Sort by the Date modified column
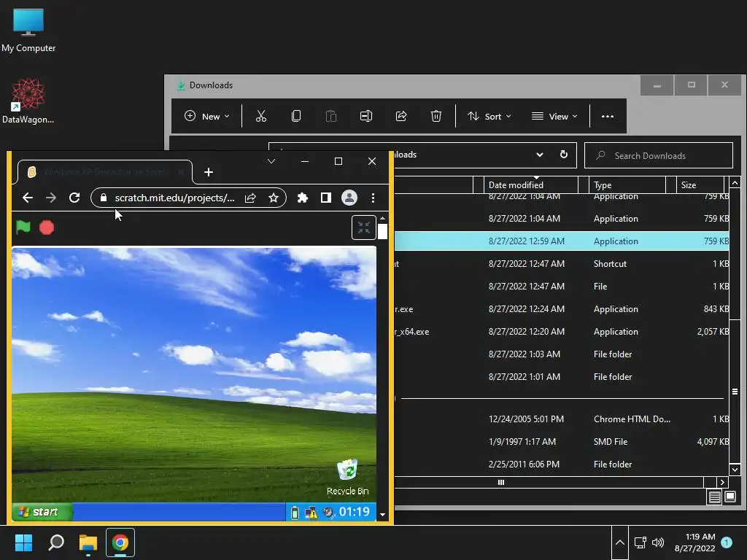 (x=532, y=184)
